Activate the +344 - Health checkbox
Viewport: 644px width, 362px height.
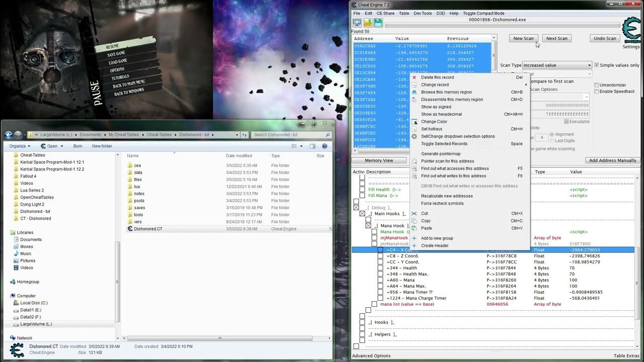point(380,268)
